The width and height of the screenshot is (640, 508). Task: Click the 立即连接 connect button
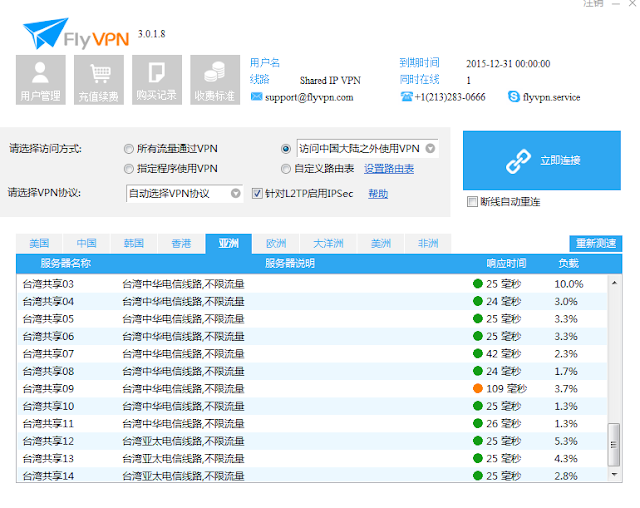point(542,160)
